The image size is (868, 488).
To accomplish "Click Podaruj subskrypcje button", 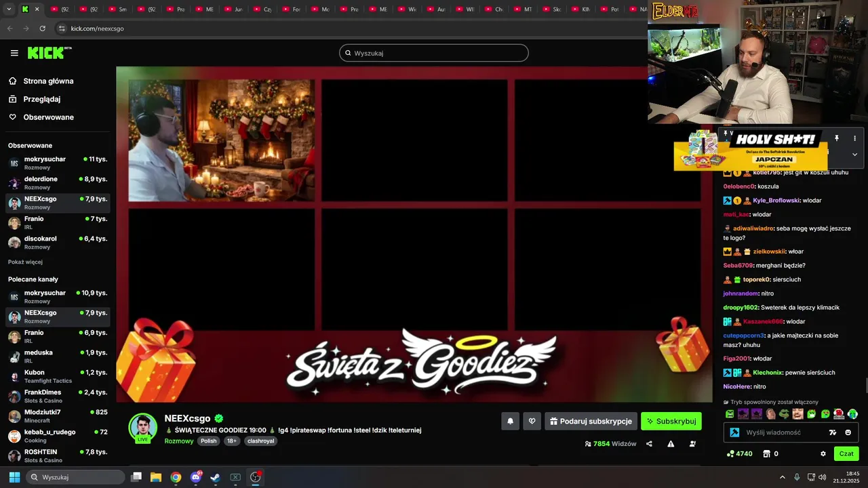I will [x=591, y=421].
